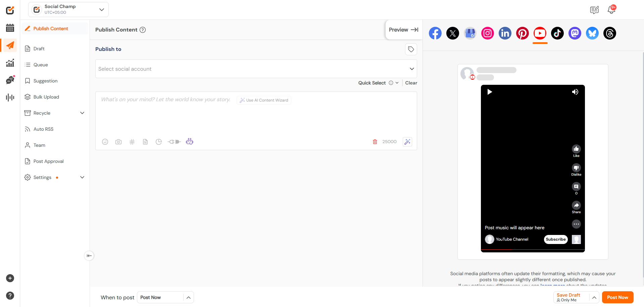Image resolution: width=644 pixels, height=307 pixels.
Task: Switch preview to Mastodon
Action: click(x=575, y=33)
